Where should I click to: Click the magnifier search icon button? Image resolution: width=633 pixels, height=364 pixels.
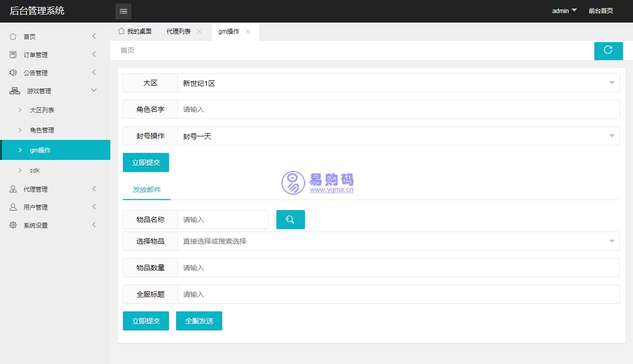tap(290, 220)
